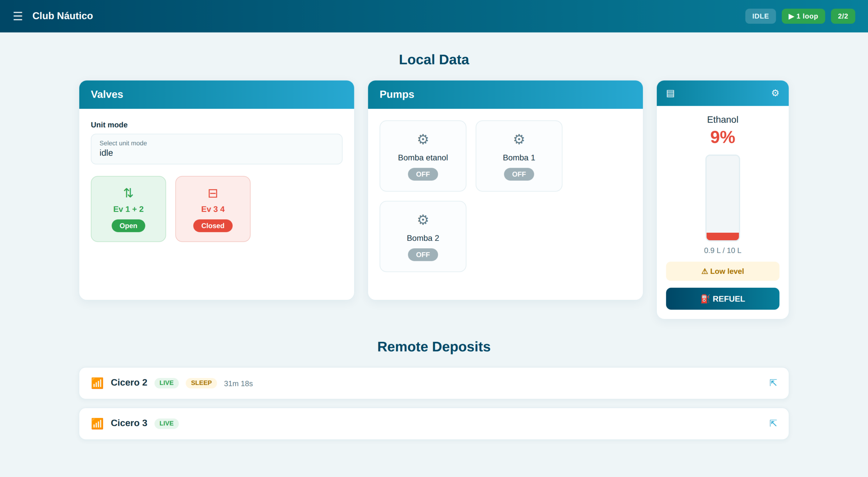
Task: Click the Cicero 2 LIVE badge
Action: click(x=166, y=383)
